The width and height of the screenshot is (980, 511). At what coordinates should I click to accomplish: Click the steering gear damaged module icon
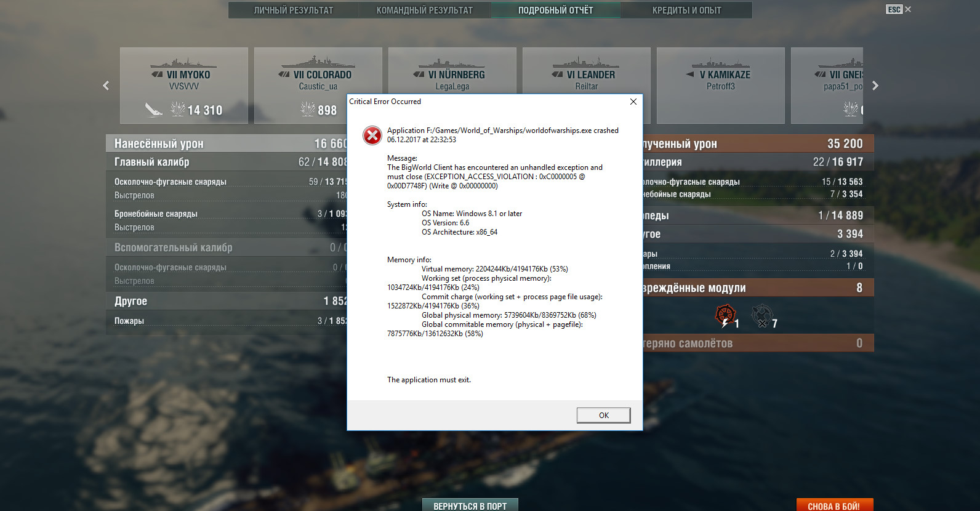coord(726,315)
